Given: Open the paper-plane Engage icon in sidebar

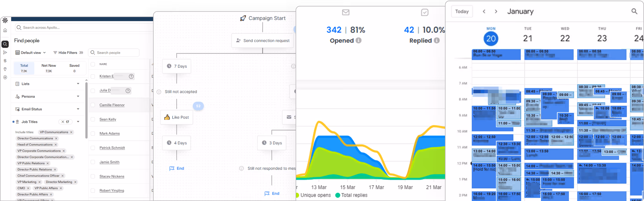Looking at the screenshot, I should (x=5, y=52).
